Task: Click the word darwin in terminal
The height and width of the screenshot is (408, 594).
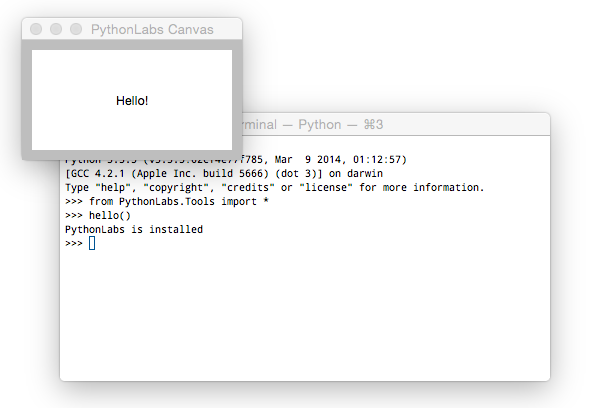Action: coord(365,174)
